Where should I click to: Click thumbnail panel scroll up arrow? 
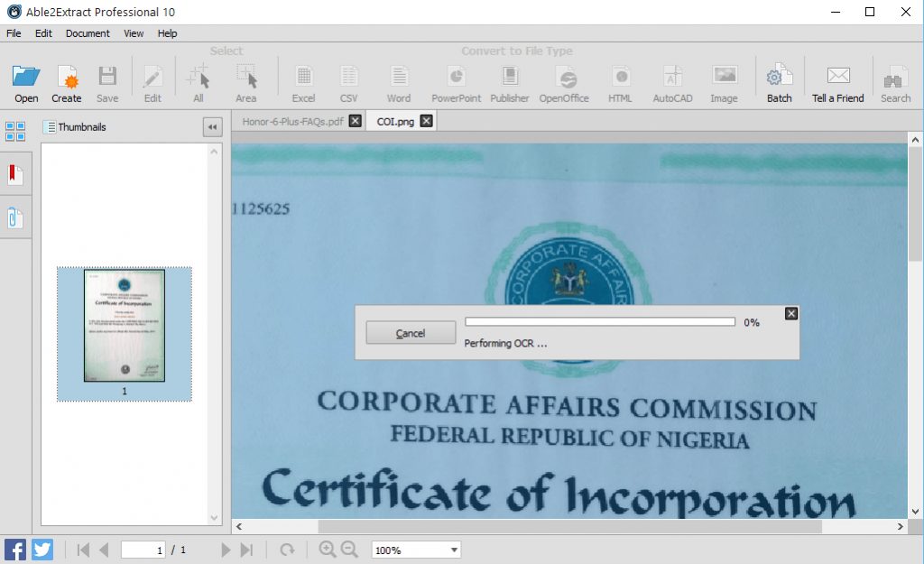(214, 152)
